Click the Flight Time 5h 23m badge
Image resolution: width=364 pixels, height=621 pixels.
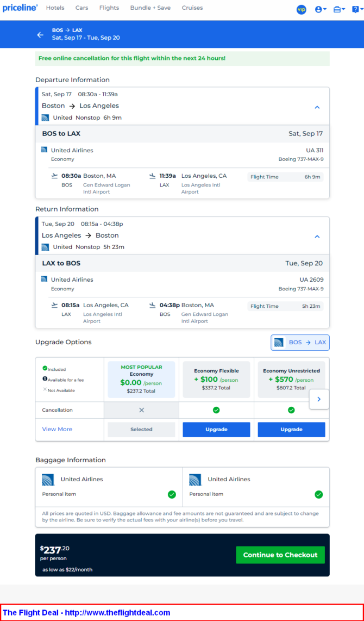coord(285,307)
